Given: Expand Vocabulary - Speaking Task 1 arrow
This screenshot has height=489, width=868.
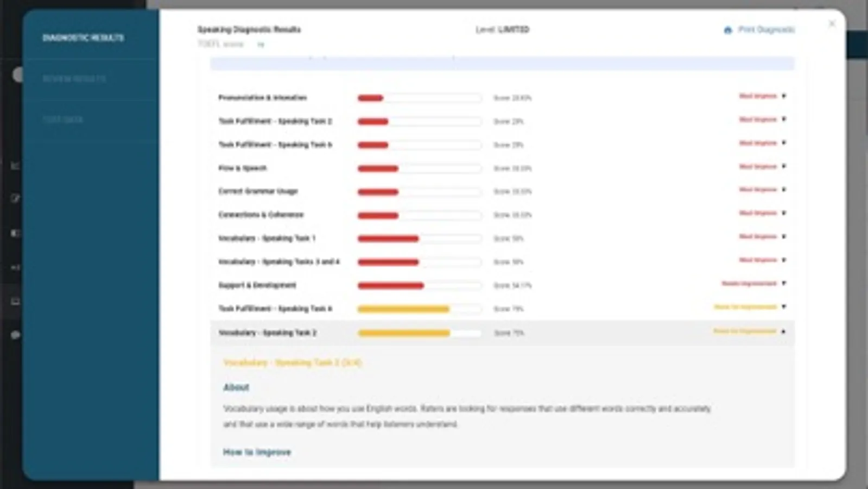Looking at the screenshot, I should (783, 236).
